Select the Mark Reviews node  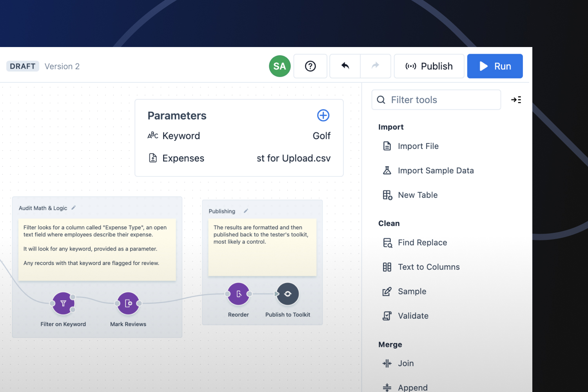point(128,303)
